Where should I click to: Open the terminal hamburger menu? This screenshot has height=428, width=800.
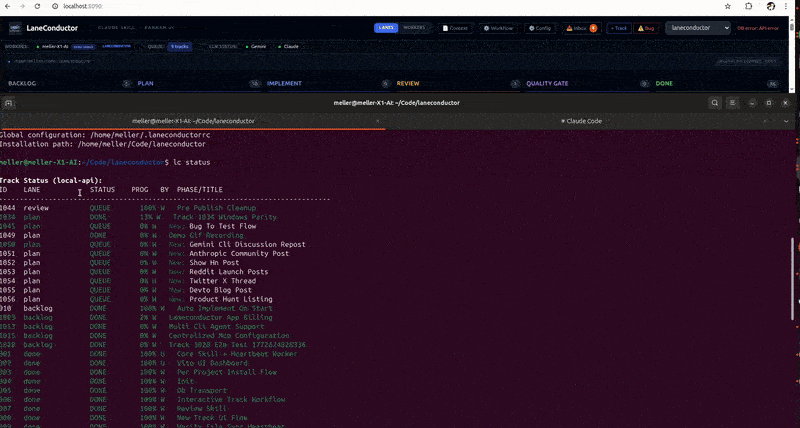click(732, 102)
